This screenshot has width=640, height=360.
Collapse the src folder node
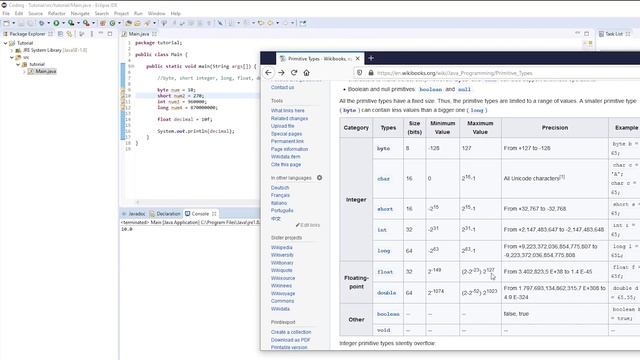coord(11,58)
